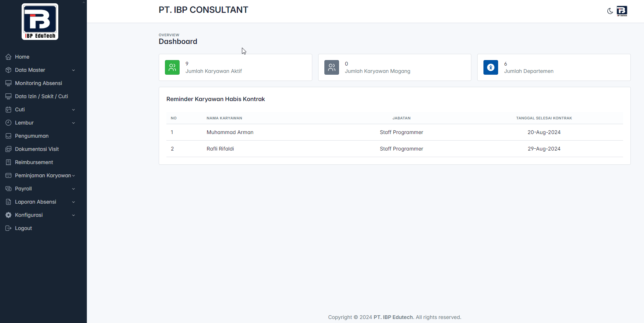Screen dimensions: 644x323
Task: Click Staff Programmer in Muhammad Arman row
Action: (x=401, y=132)
